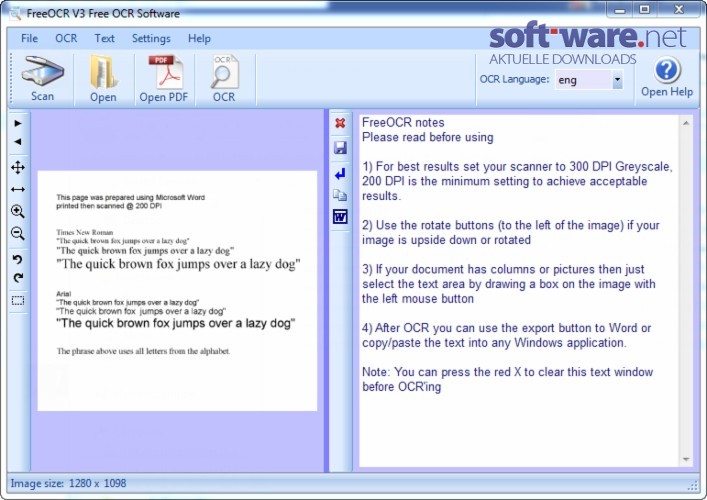Minimize the FreeOCR window
The image size is (707, 500).
[x=620, y=9]
